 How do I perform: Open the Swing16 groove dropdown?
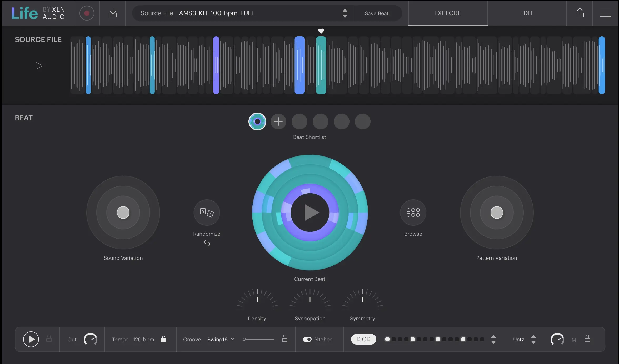click(x=221, y=339)
